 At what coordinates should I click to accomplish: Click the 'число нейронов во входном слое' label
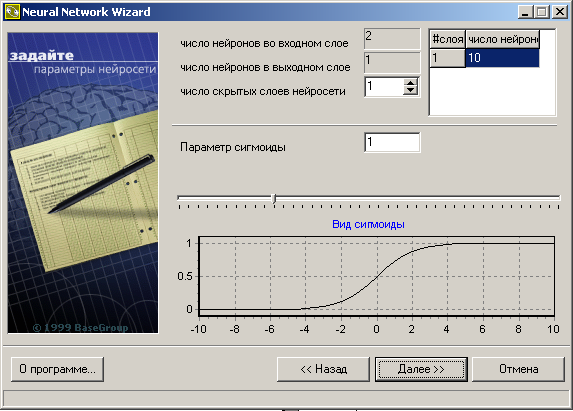pyautogui.click(x=264, y=43)
